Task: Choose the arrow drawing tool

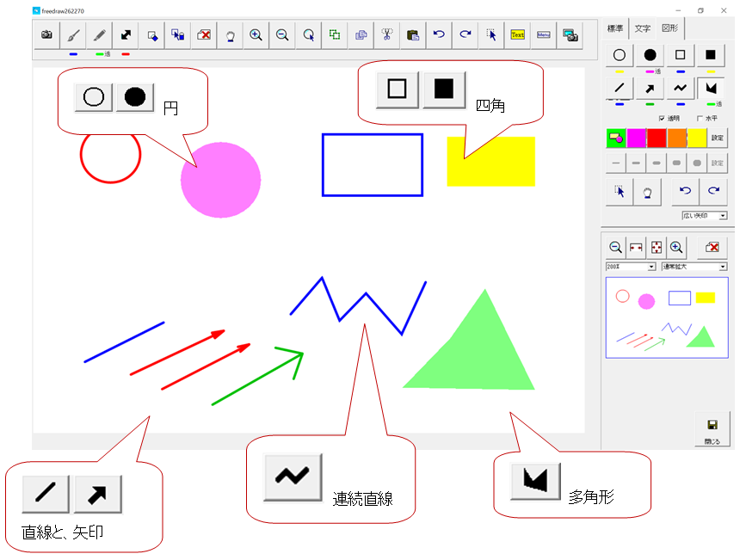Action: pyautogui.click(x=650, y=88)
